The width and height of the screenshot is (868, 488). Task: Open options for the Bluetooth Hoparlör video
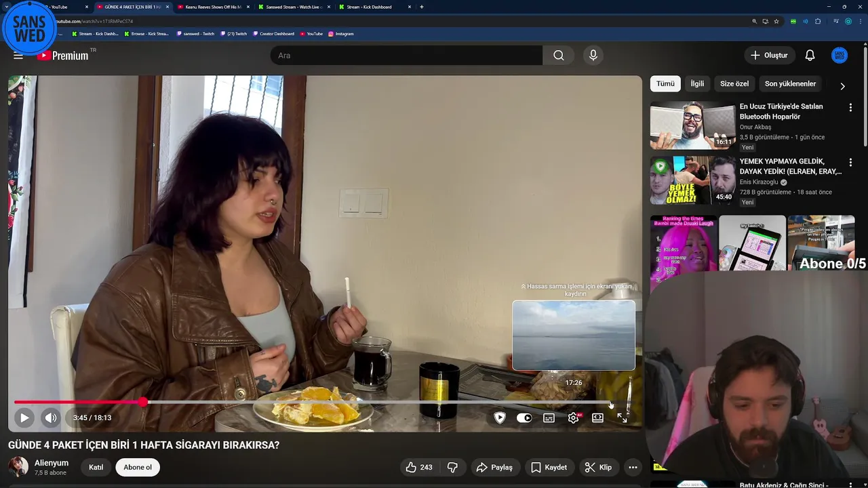point(850,108)
